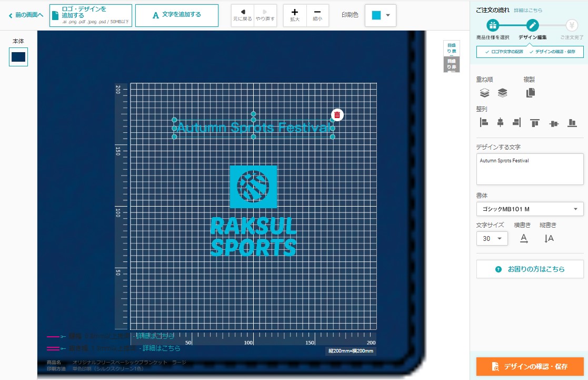Align top using the 整列 icon

point(535,123)
